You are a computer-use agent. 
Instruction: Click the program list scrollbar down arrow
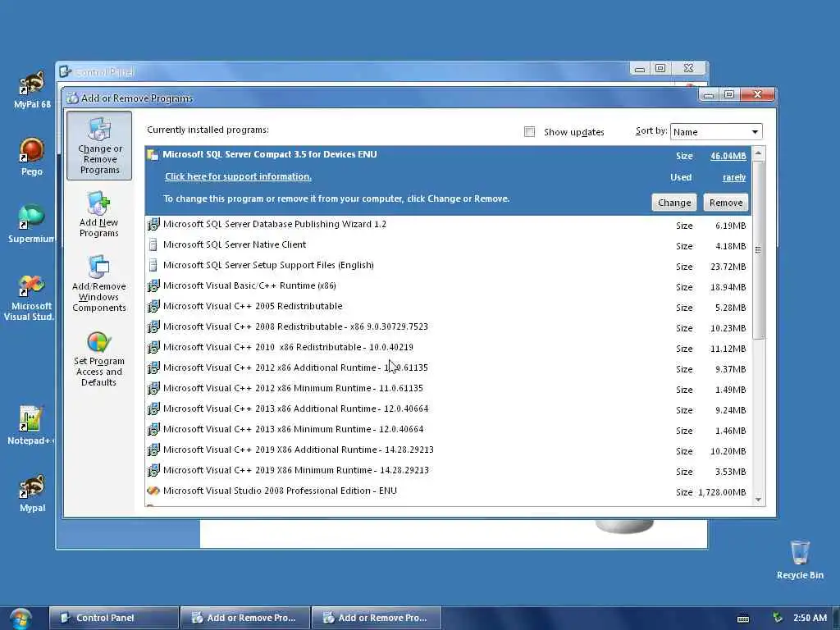(758, 500)
